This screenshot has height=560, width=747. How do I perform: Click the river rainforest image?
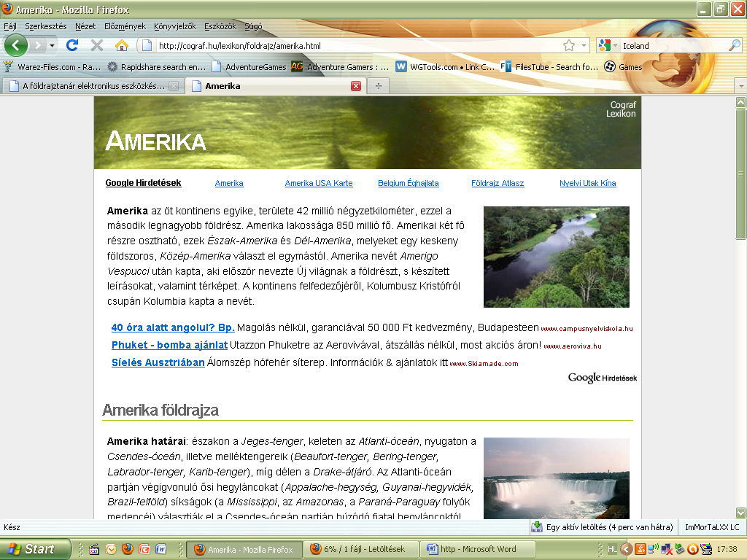click(x=556, y=257)
